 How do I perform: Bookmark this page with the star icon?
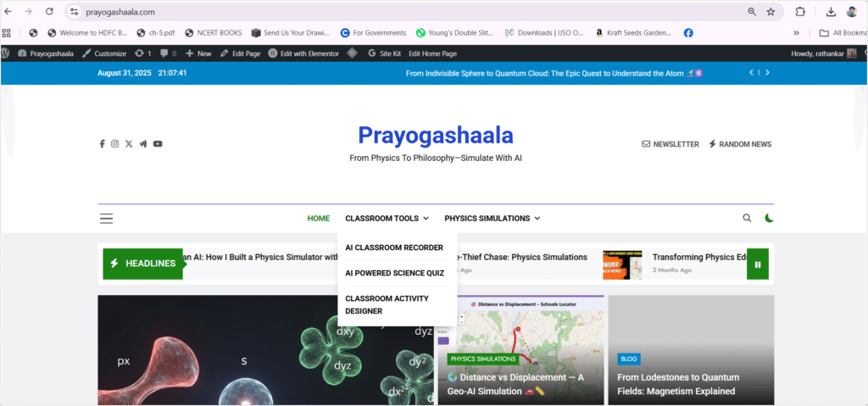[771, 12]
